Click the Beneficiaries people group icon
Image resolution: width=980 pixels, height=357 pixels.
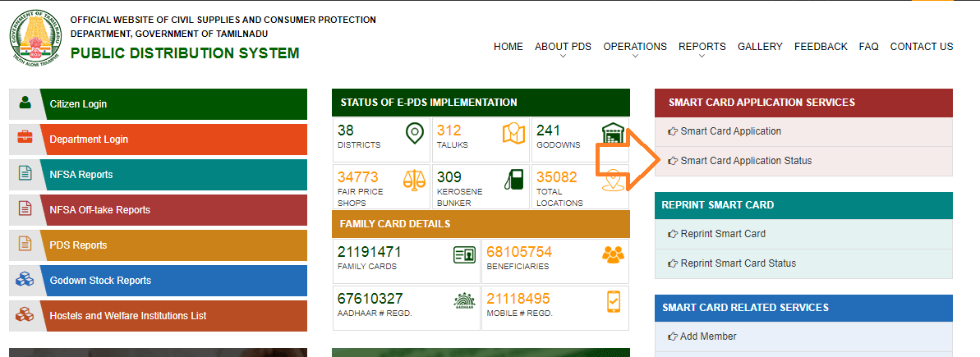613,255
